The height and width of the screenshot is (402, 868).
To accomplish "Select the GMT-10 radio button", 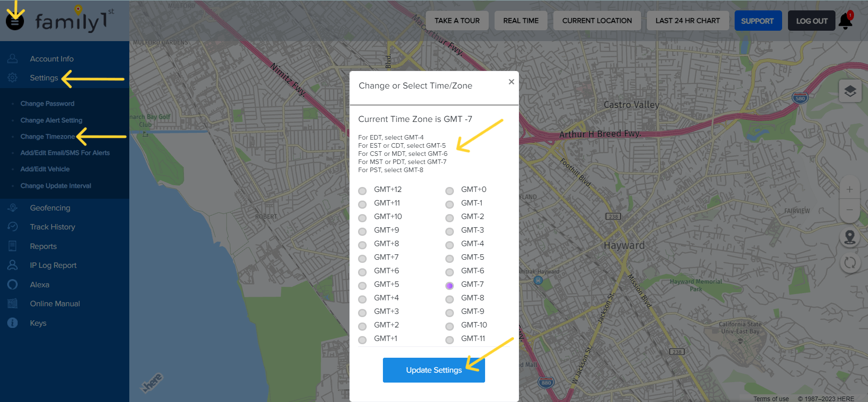I will tap(449, 326).
